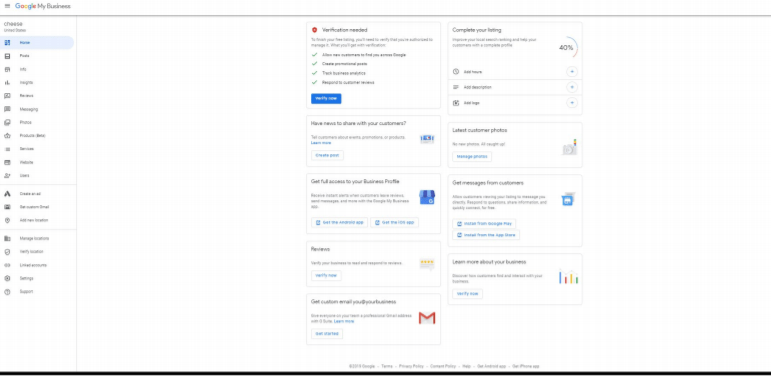Click the Manage photos button
Viewport: 771px width, 376px height.
[x=472, y=156]
